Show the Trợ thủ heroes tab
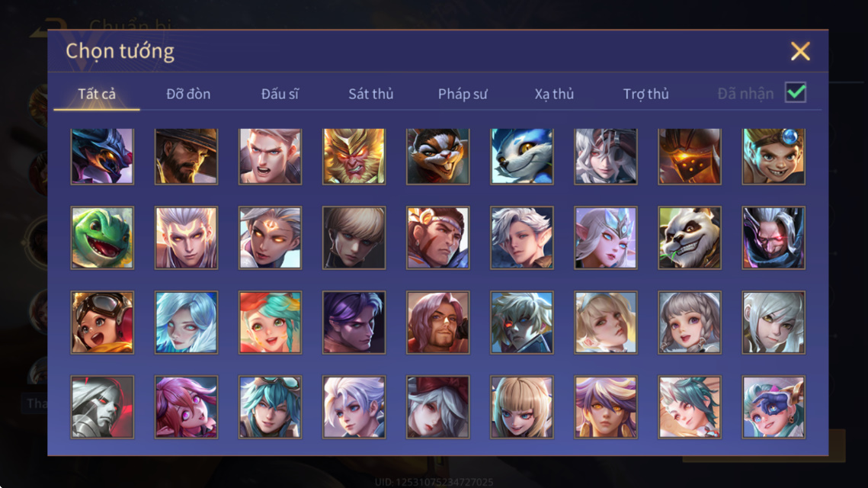868x488 pixels. [646, 94]
